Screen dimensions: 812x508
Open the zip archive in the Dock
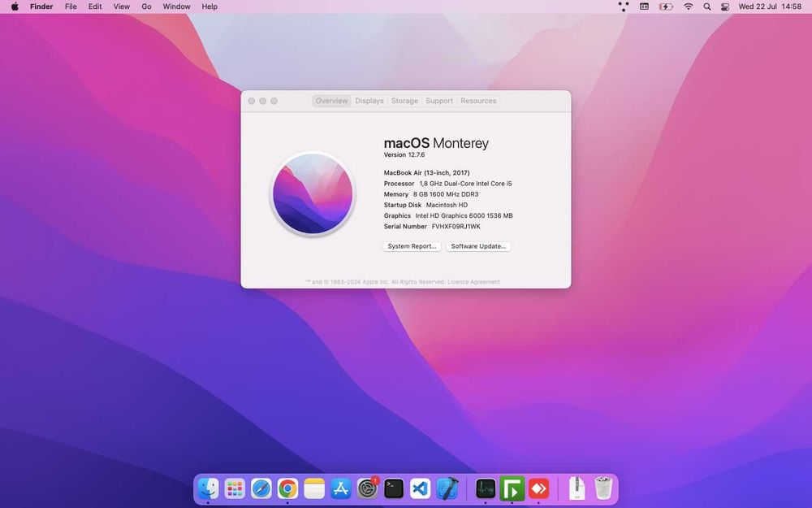click(x=577, y=488)
